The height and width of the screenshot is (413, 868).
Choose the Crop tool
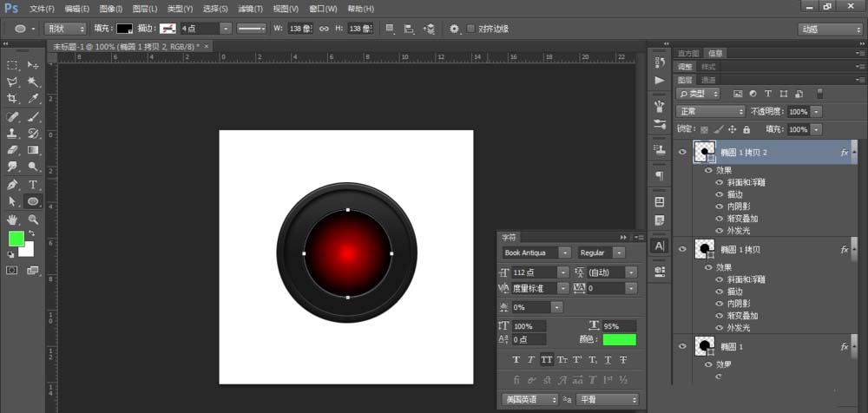pos(12,99)
